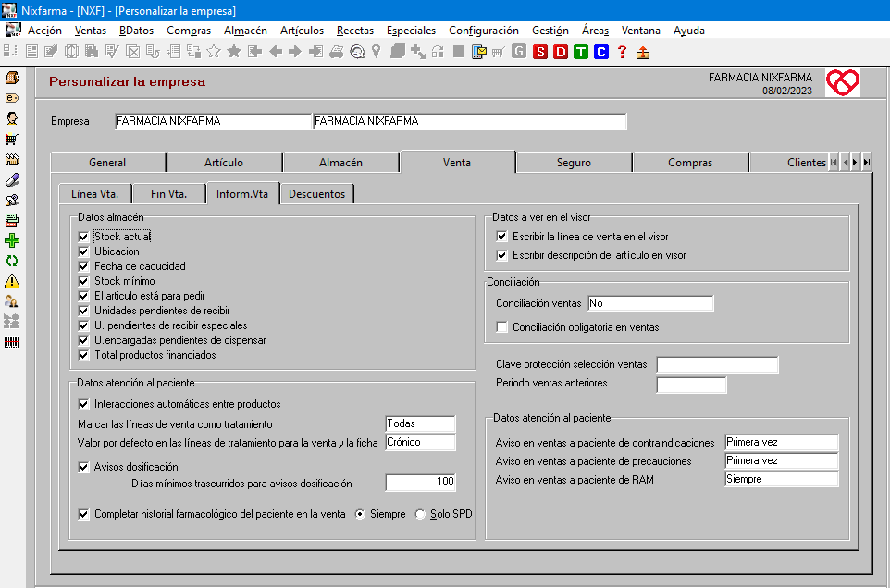Viewport: 890px width, 588px height.
Task: Open the factory sidebar icon
Action: click(12, 159)
